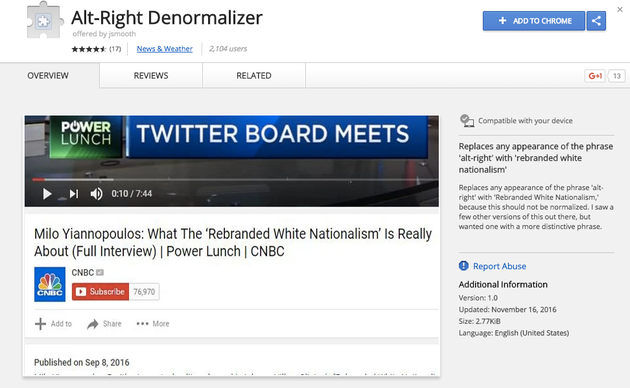630x388 pixels.
Task: Skip to next video icon
Action: (x=74, y=194)
